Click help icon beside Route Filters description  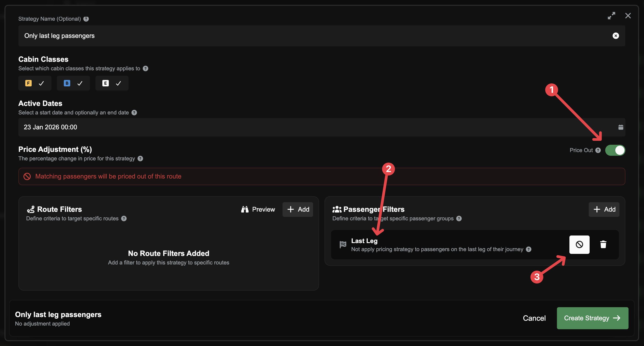click(x=124, y=219)
